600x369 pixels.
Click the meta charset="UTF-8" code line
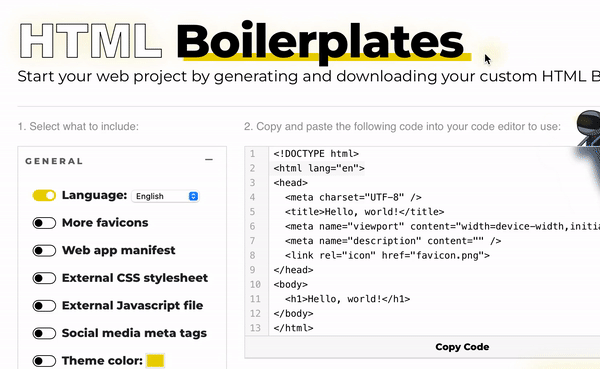point(353,197)
